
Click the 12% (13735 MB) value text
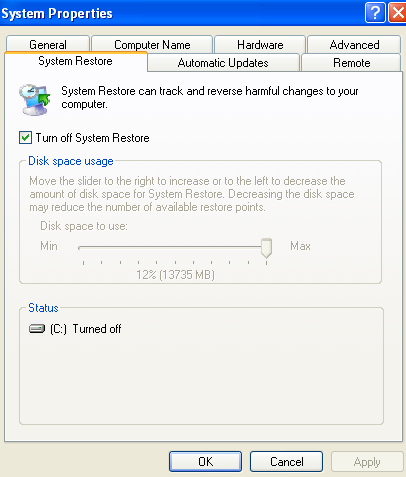(175, 275)
